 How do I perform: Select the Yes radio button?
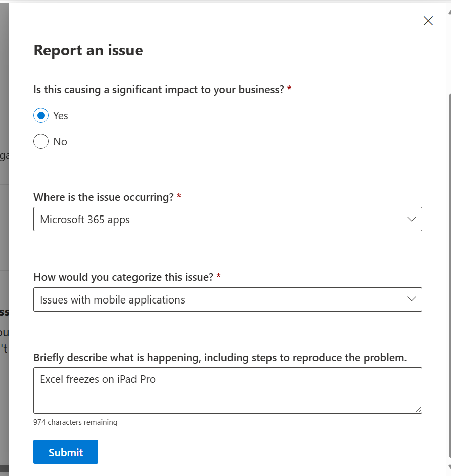pos(41,115)
